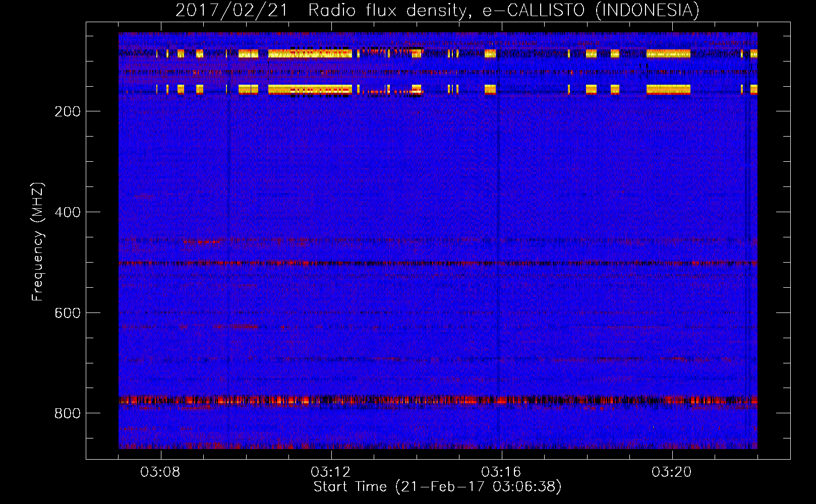Click the 400 frequency tick label
This screenshot has width=816, height=504.
[68, 212]
